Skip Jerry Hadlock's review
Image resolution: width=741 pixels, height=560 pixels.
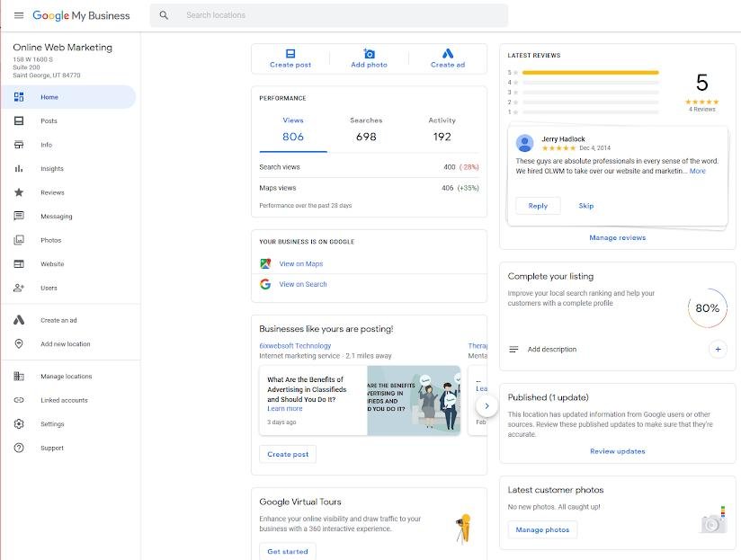pyautogui.click(x=586, y=206)
